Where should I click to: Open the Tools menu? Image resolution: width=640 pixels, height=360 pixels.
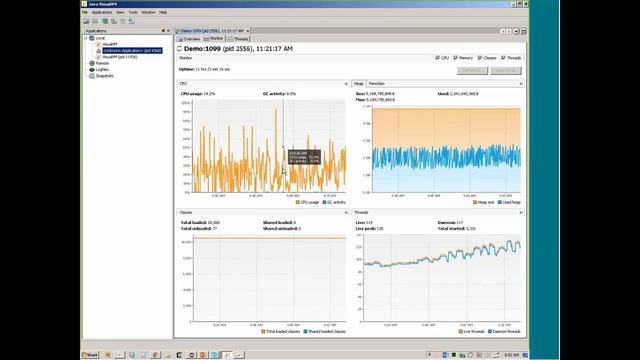point(133,13)
